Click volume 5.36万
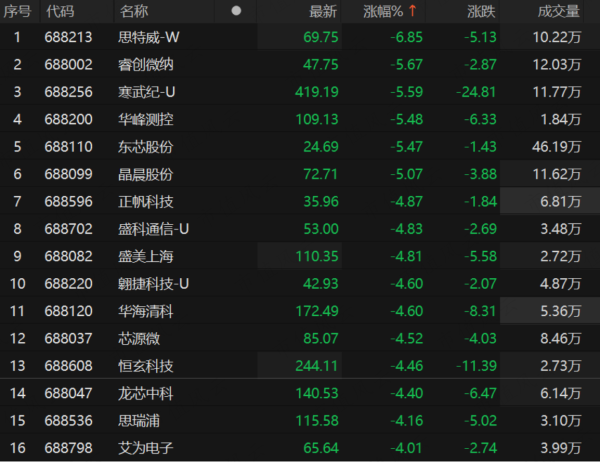 tap(561, 311)
